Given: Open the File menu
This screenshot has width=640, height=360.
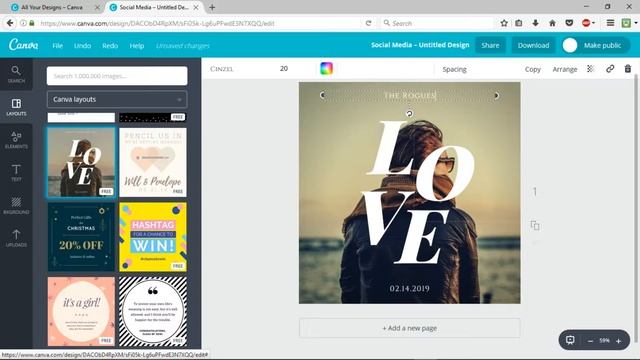Looking at the screenshot, I should (x=58, y=45).
